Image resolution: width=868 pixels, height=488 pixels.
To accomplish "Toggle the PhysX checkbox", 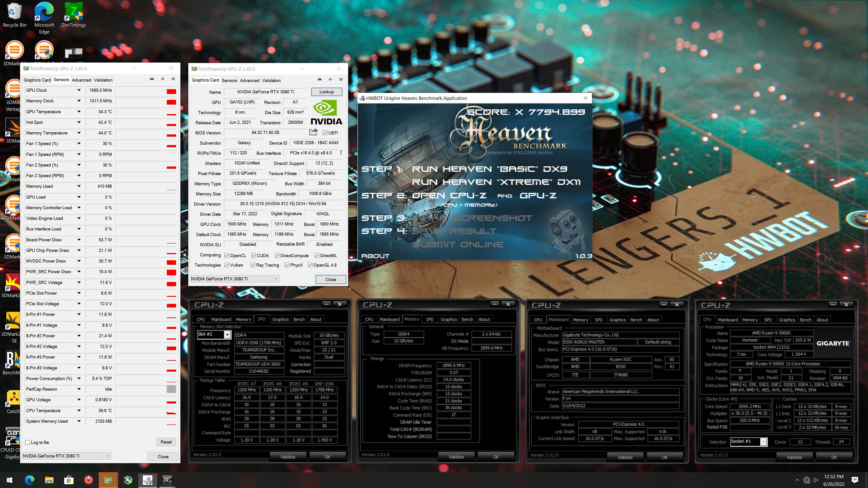I will (287, 265).
